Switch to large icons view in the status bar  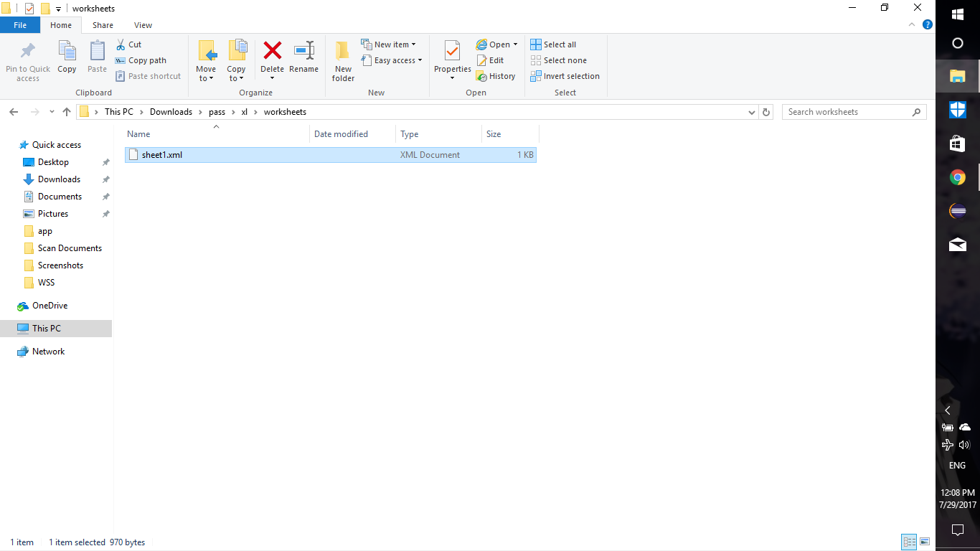(925, 542)
